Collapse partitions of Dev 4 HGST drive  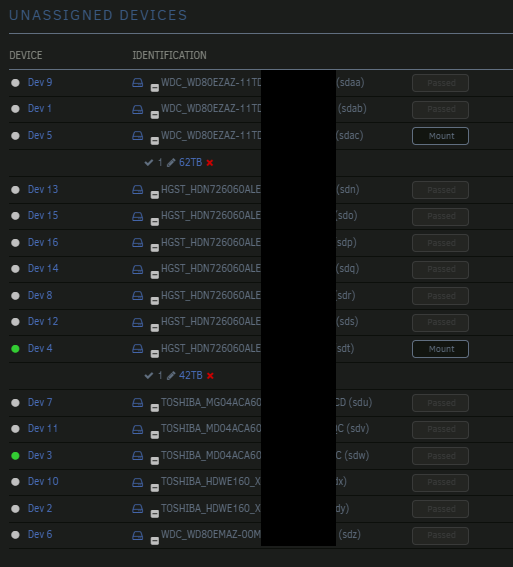pos(155,354)
